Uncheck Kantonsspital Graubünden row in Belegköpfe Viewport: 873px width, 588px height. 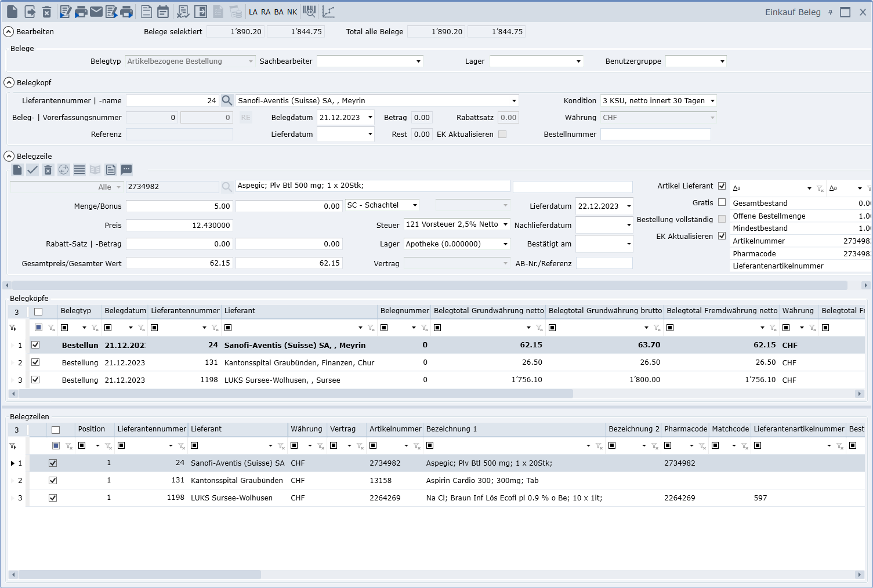coord(35,362)
